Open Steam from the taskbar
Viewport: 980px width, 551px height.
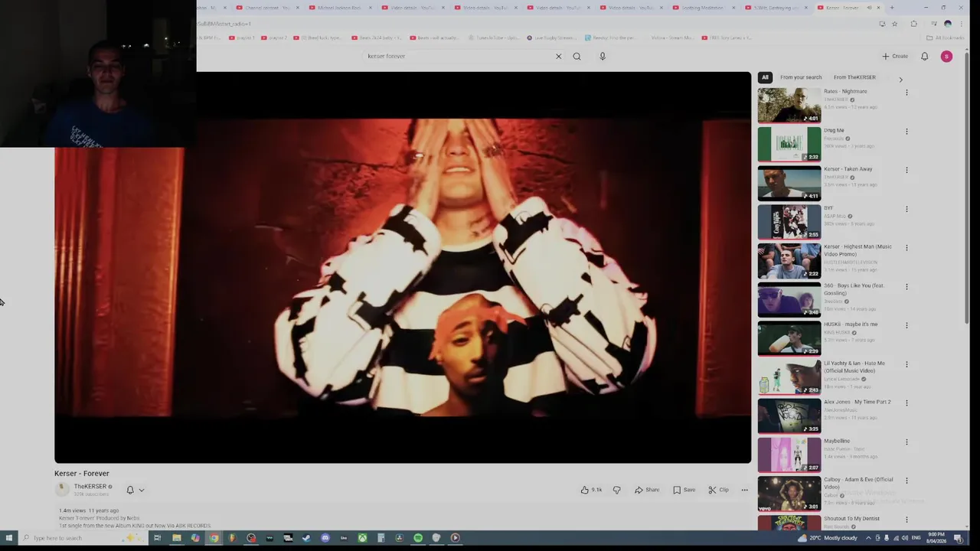[306, 538]
